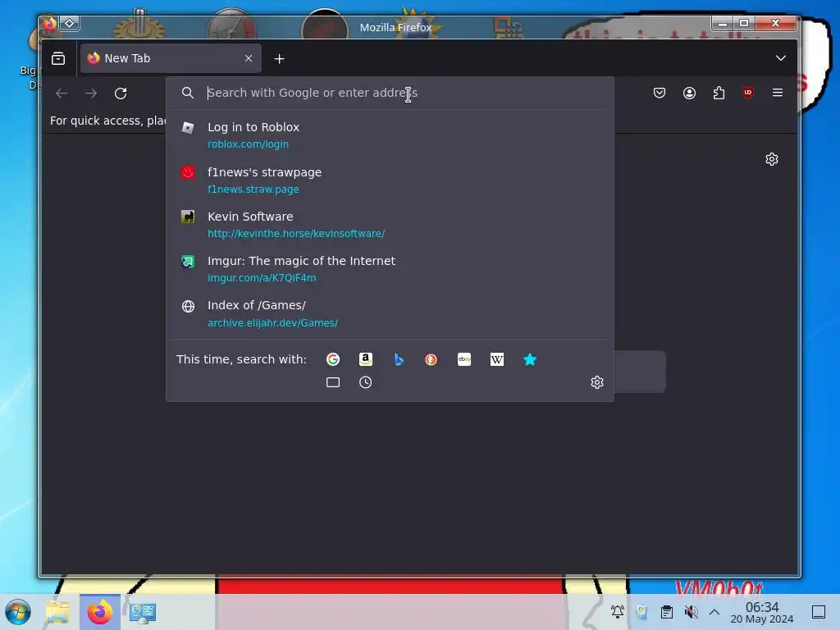Select the Index of /Games/ suggestion
Image resolution: width=840 pixels, height=630 pixels.
[x=390, y=313]
